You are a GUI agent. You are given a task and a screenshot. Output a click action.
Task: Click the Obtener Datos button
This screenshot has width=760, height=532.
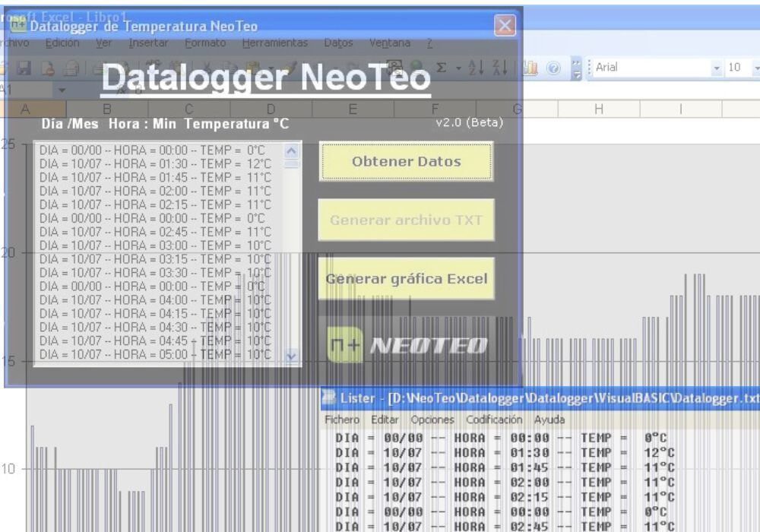(x=406, y=161)
